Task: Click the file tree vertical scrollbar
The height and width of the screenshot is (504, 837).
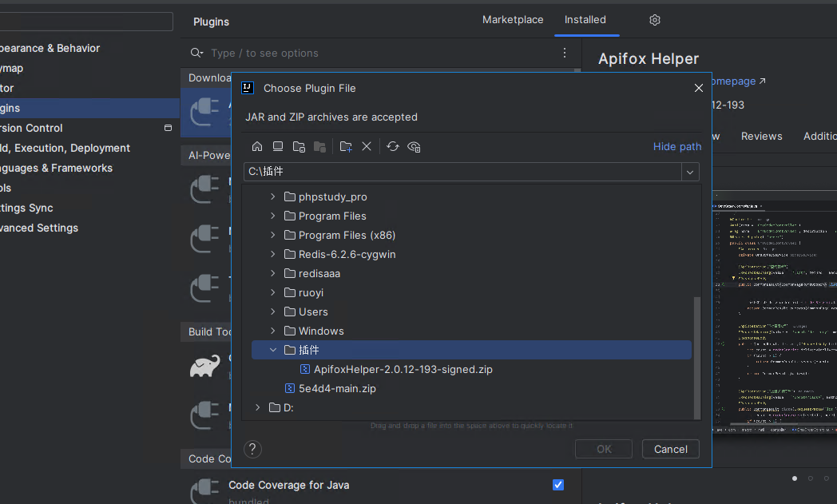Action: pos(696,358)
